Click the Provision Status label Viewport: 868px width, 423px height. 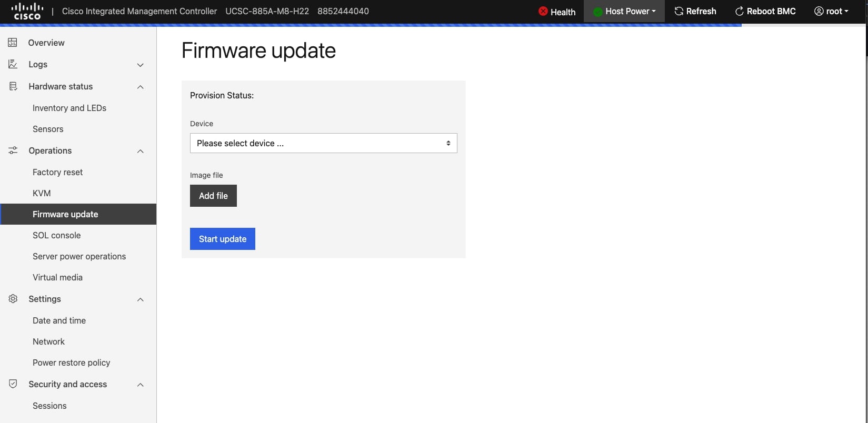coord(222,95)
